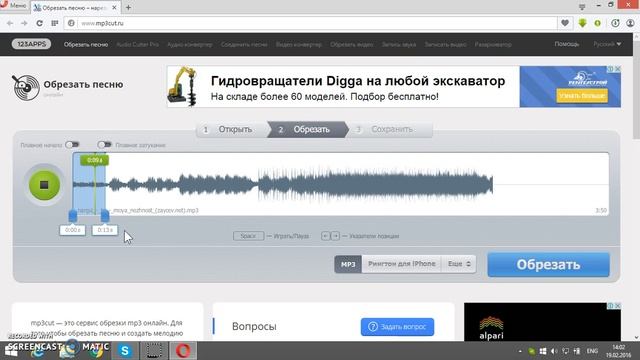This screenshot has height=360, width=640.
Task: Bookmark page with the heart icon
Action: pos(565,23)
